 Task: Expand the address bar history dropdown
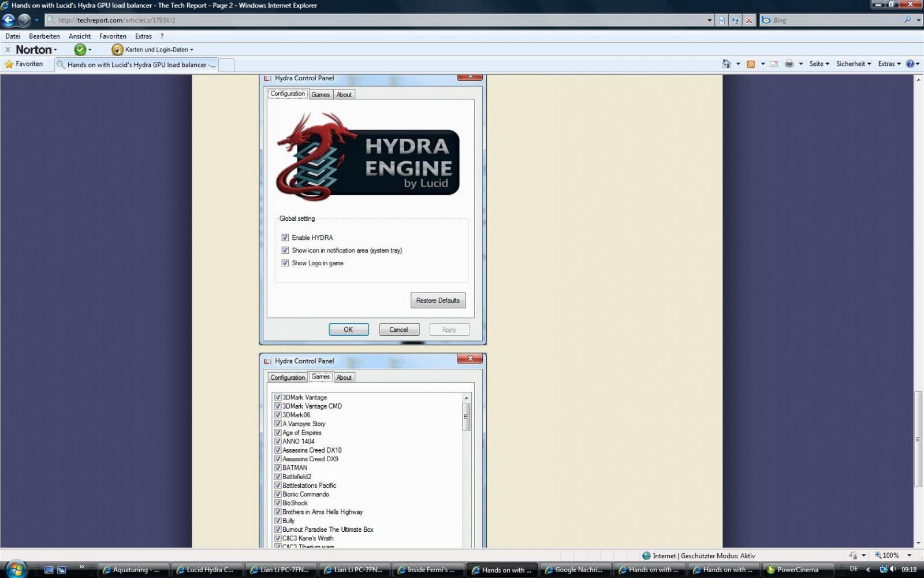point(710,20)
